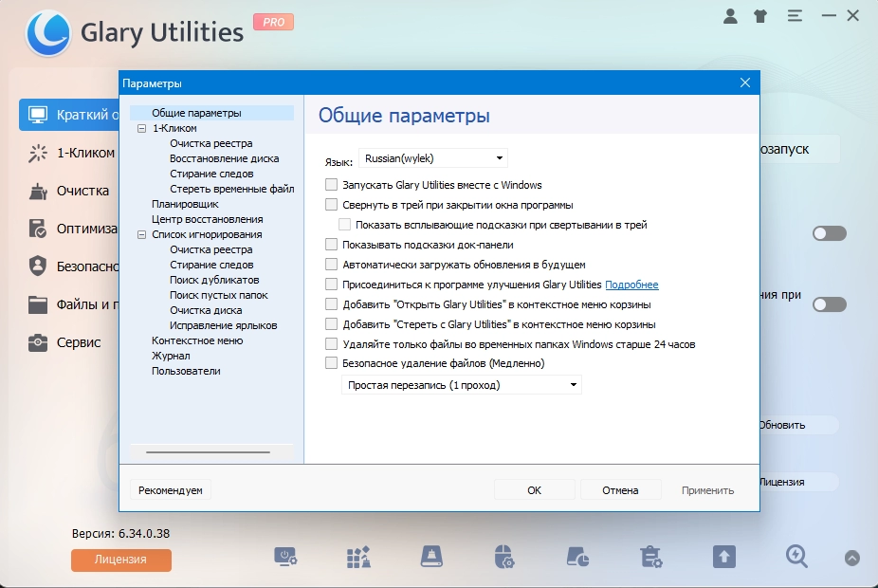Open the startup manager icon in the bottom dock
The width and height of the screenshot is (878, 588).
click(285, 558)
